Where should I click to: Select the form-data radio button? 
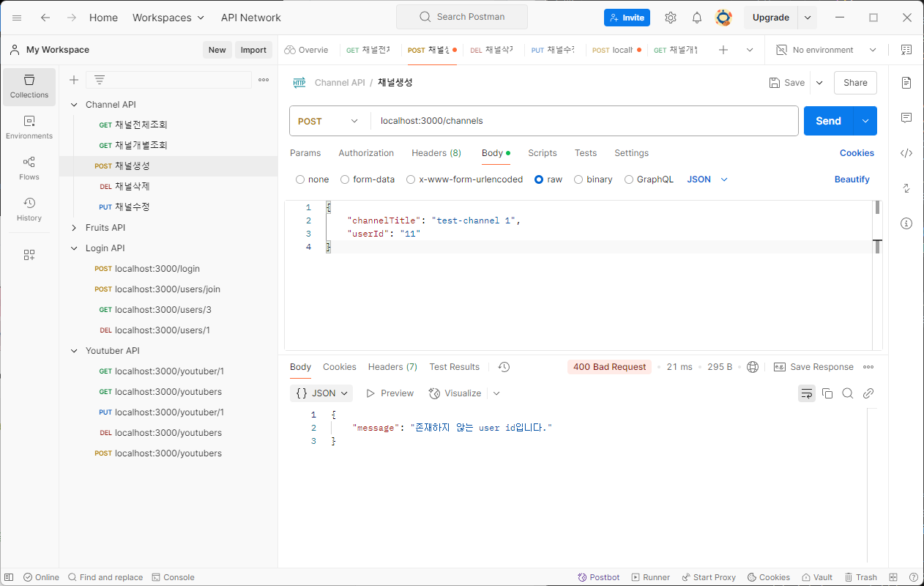click(345, 179)
